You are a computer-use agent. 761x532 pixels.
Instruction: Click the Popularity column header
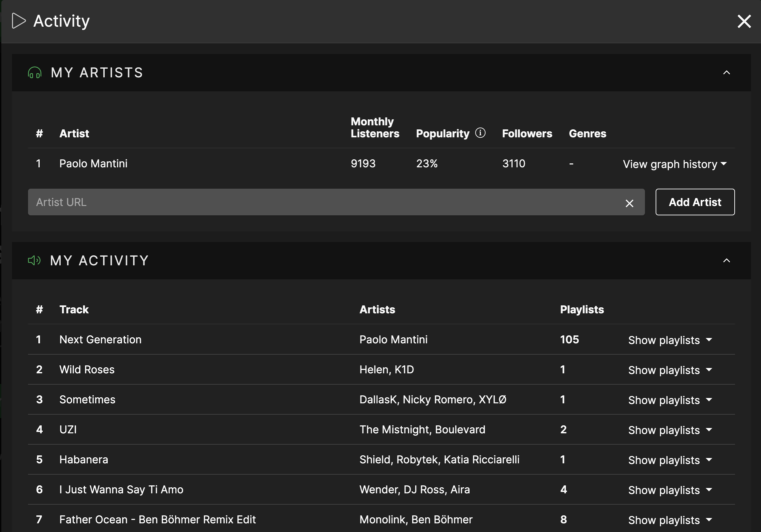point(443,134)
